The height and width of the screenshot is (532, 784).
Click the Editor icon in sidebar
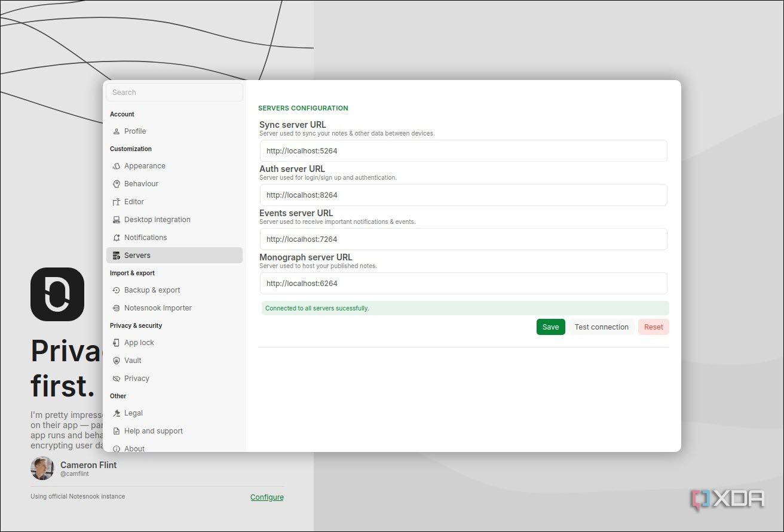[117, 202]
